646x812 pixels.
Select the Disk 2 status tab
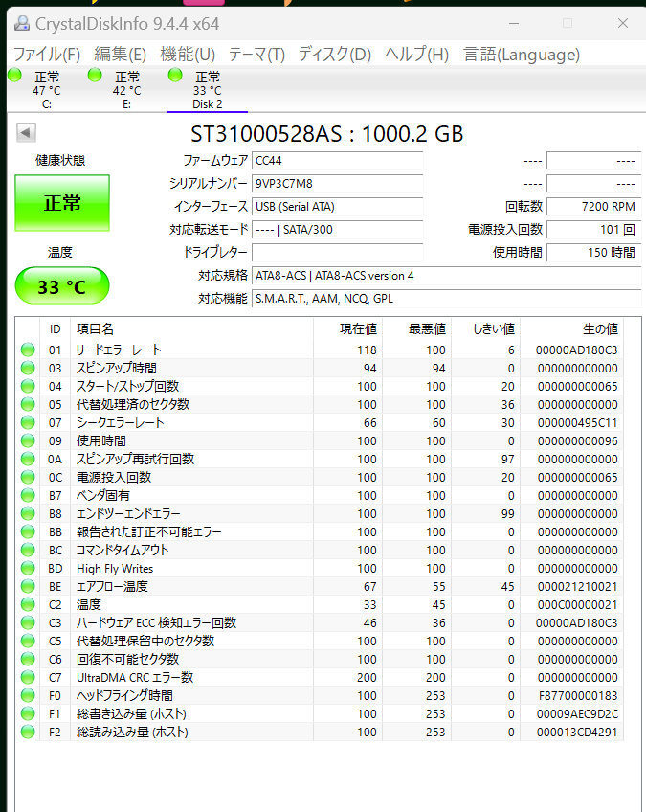point(208,90)
